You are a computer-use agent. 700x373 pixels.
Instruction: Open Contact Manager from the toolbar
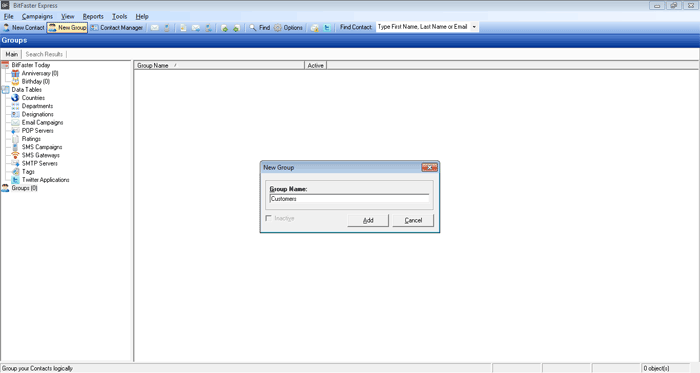[117, 28]
